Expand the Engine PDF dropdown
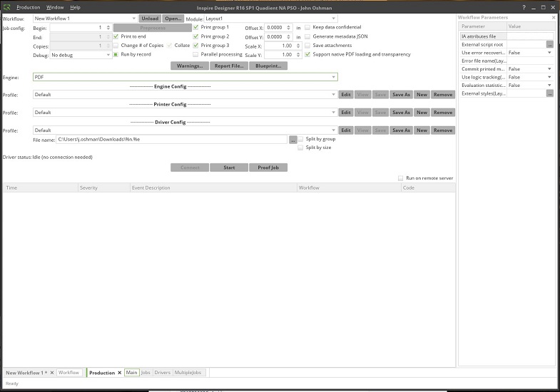This screenshot has width=560, height=392. [x=333, y=76]
